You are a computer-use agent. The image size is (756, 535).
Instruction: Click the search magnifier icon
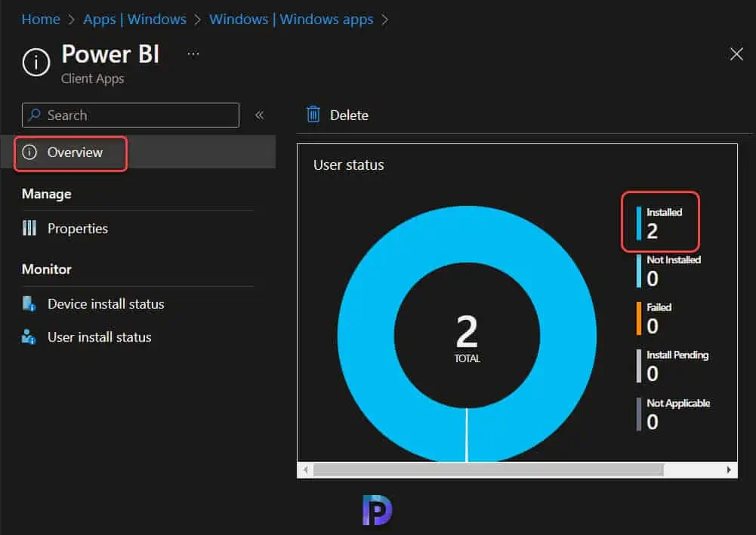(35, 115)
